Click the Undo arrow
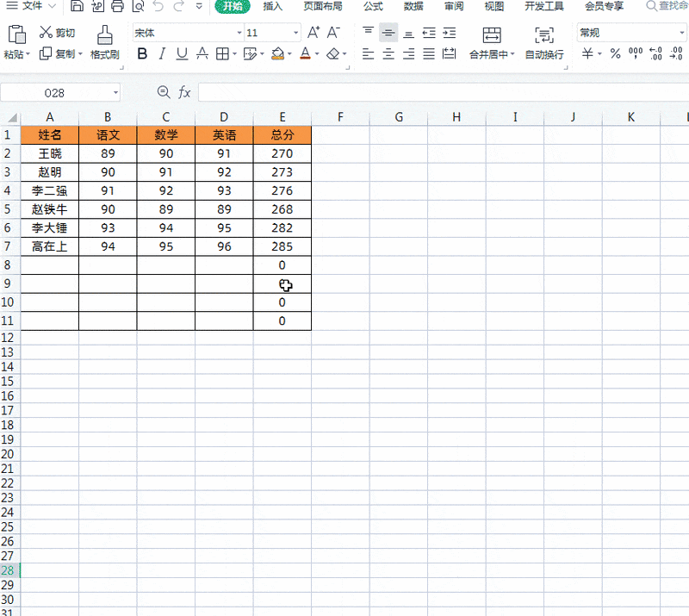 click(158, 6)
